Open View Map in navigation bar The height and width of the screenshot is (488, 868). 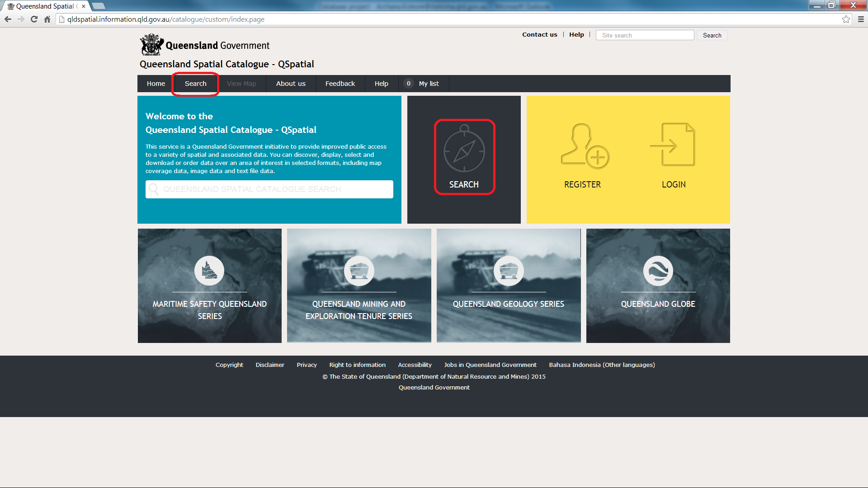coord(241,84)
